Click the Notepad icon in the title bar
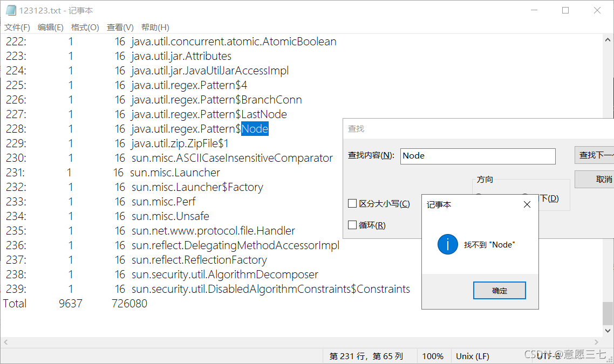Viewport: 614px width, 364px height. (10, 10)
